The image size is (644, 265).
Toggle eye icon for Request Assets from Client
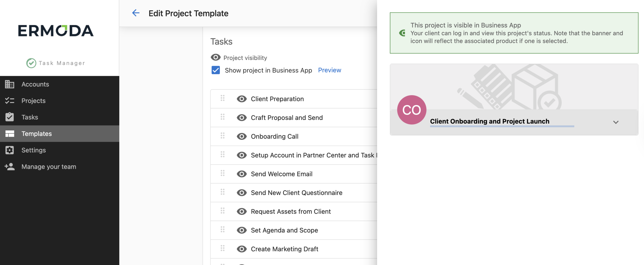coord(242,211)
